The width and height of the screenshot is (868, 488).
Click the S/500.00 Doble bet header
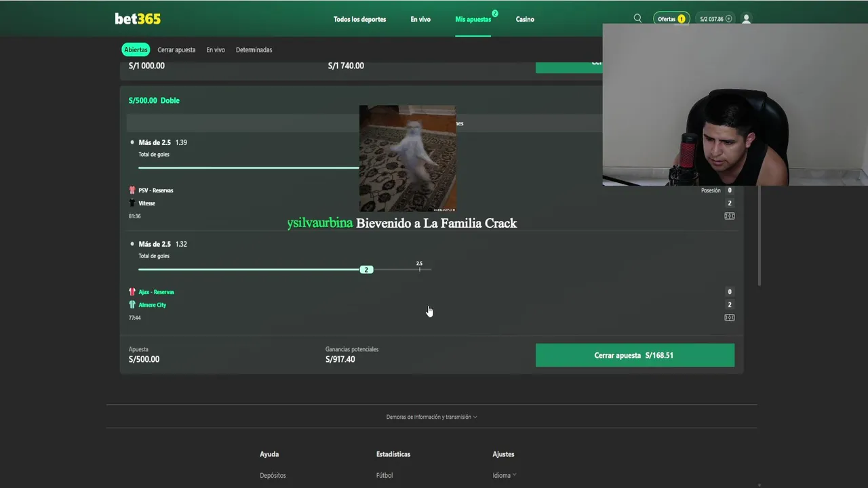click(154, 100)
